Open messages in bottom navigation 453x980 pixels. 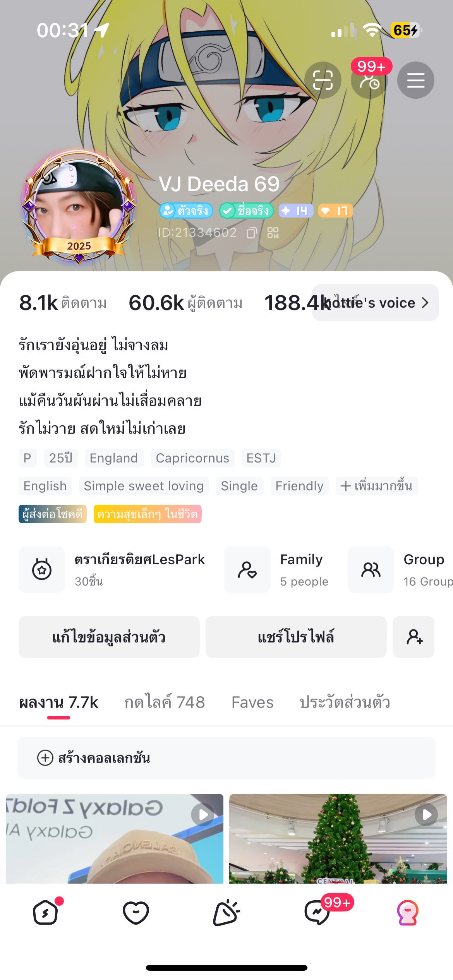coord(317,912)
